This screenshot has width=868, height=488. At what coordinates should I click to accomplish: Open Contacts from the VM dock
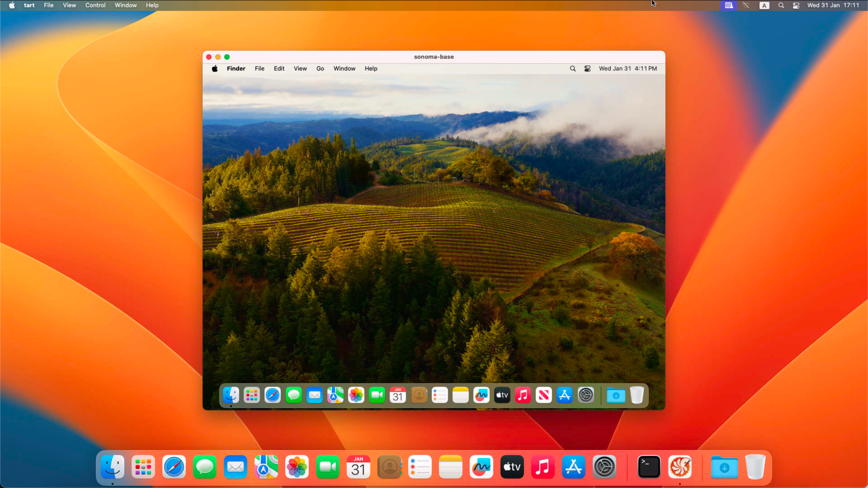click(x=419, y=395)
